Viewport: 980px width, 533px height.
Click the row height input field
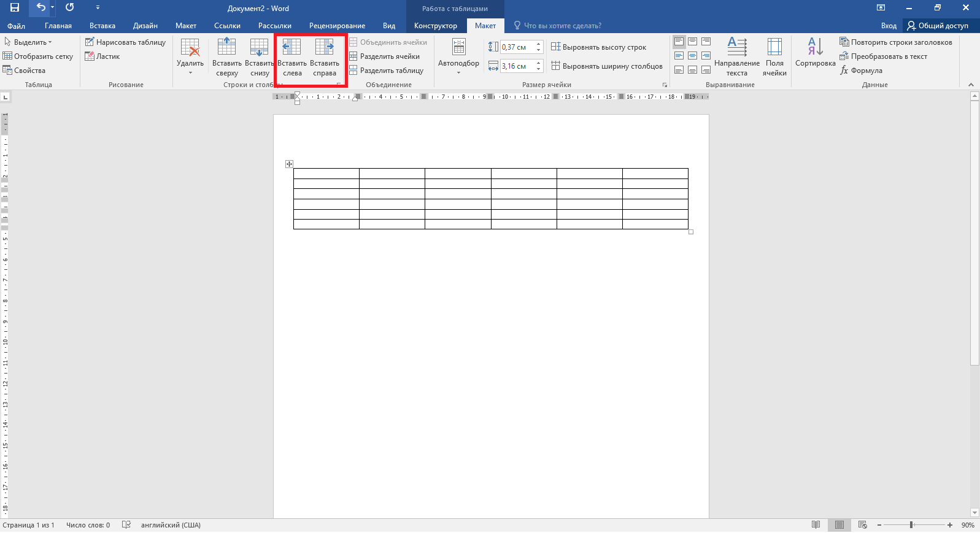point(517,47)
